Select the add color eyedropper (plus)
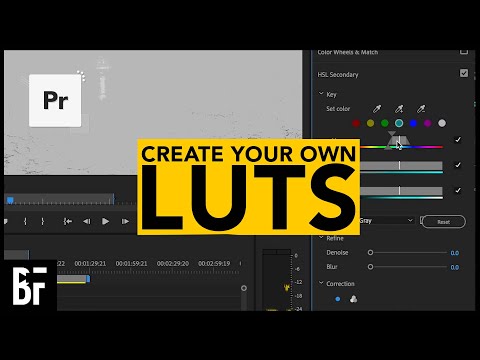The height and width of the screenshot is (360, 480). [399, 109]
